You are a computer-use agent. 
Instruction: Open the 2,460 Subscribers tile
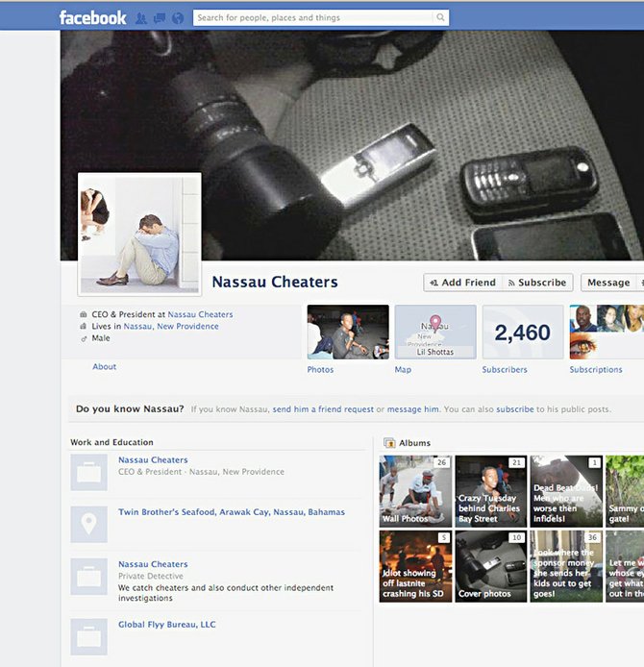tap(523, 333)
